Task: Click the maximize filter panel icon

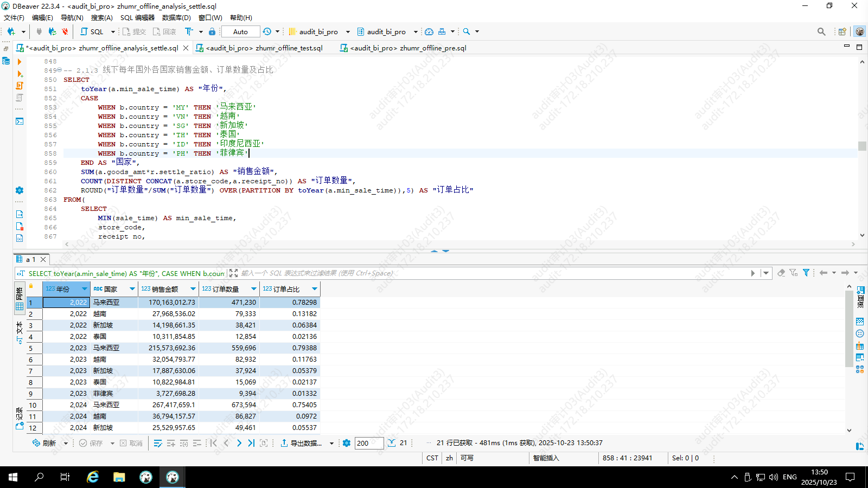Action: [234, 273]
